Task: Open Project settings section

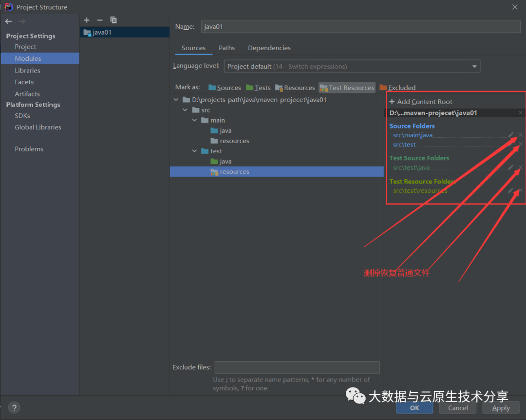Action: click(x=25, y=47)
